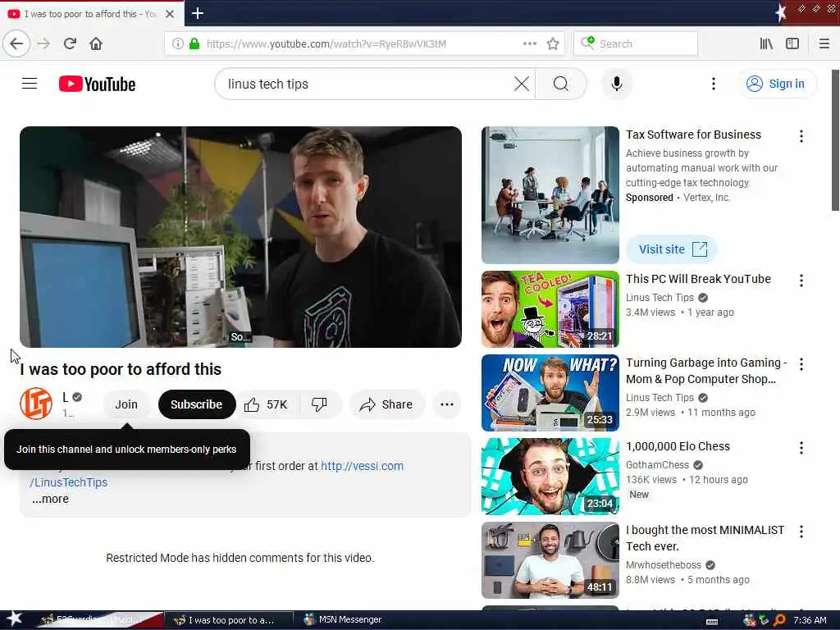
Task: Close the 'I was too poor' tab
Action: (x=170, y=14)
